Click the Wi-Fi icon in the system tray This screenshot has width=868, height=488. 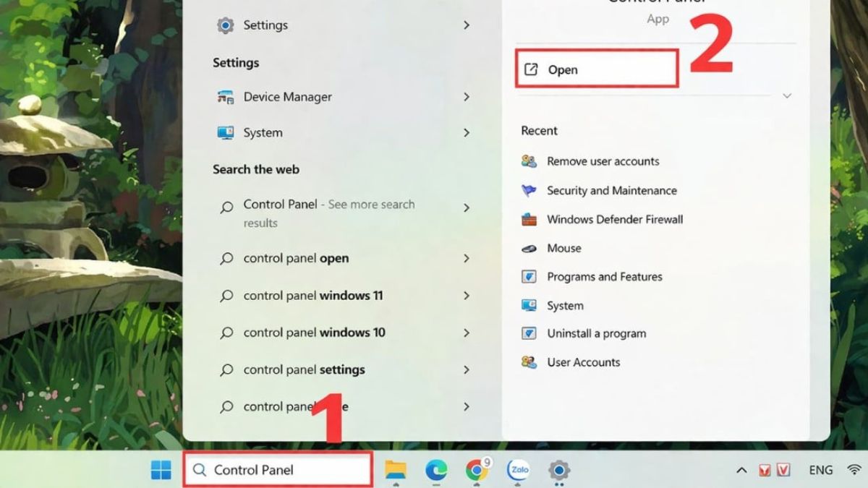click(x=856, y=469)
